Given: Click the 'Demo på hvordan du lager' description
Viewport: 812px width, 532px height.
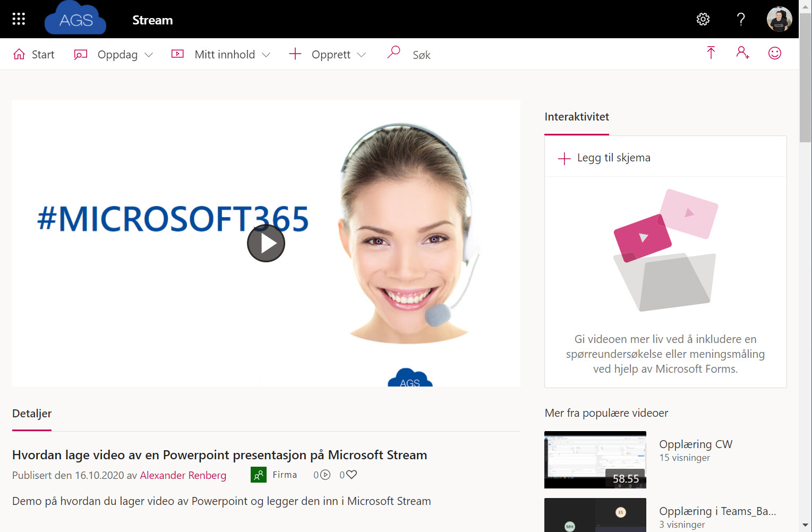Looking at the screenshot, I should tap(221, 501).
